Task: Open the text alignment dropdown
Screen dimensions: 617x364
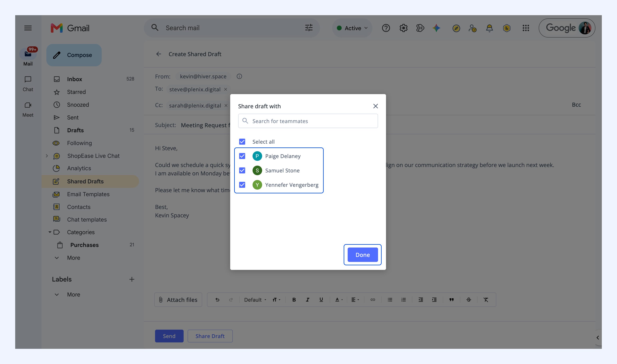Action: tap(355, 300)
